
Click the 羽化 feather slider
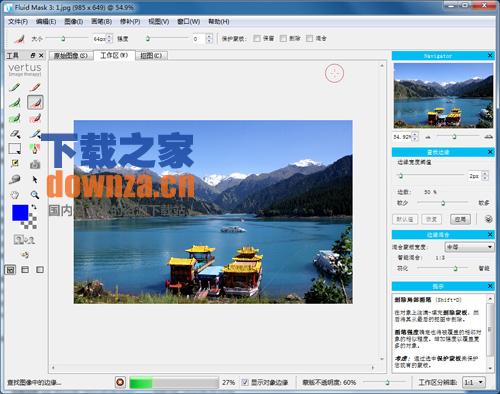point(443,268)
